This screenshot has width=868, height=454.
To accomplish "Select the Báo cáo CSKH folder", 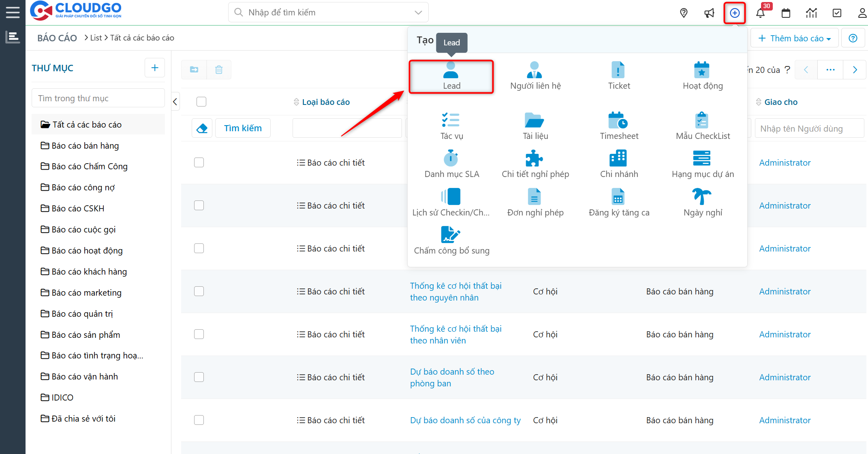I will 78,208.
